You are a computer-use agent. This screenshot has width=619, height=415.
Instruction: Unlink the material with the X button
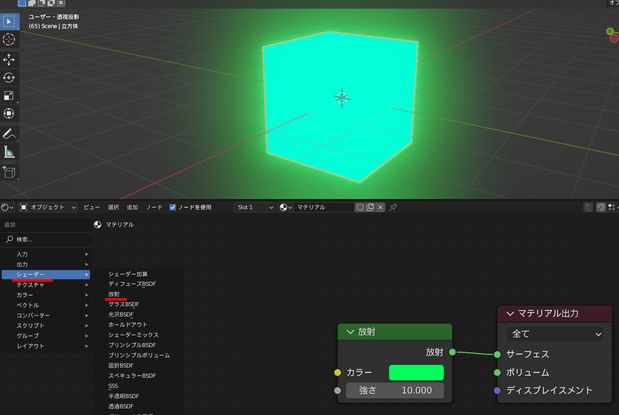pyautogui.click(x=380, y=207)
